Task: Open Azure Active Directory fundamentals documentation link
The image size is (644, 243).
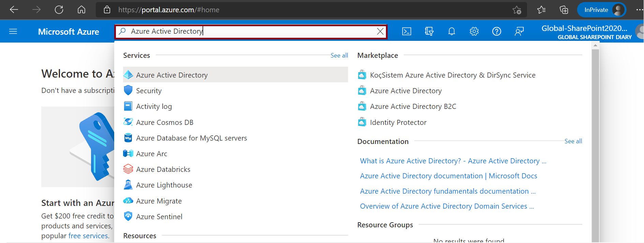Action: tap(448, 191)
